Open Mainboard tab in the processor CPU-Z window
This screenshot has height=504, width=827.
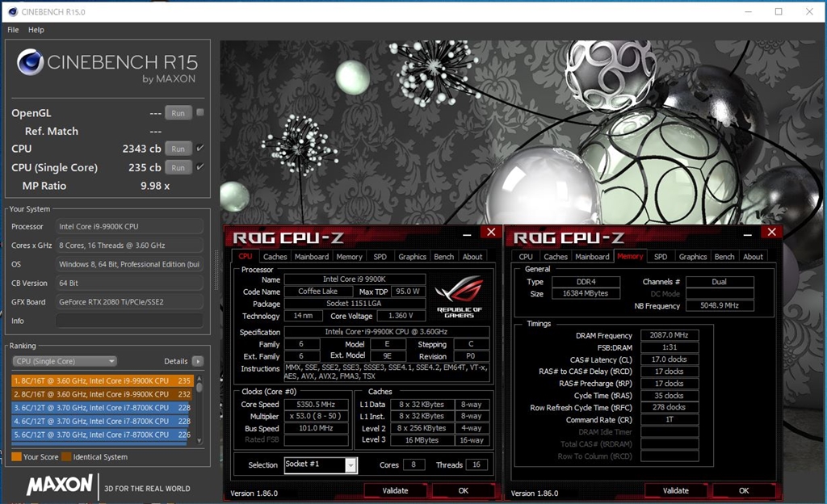pos(312,257)
